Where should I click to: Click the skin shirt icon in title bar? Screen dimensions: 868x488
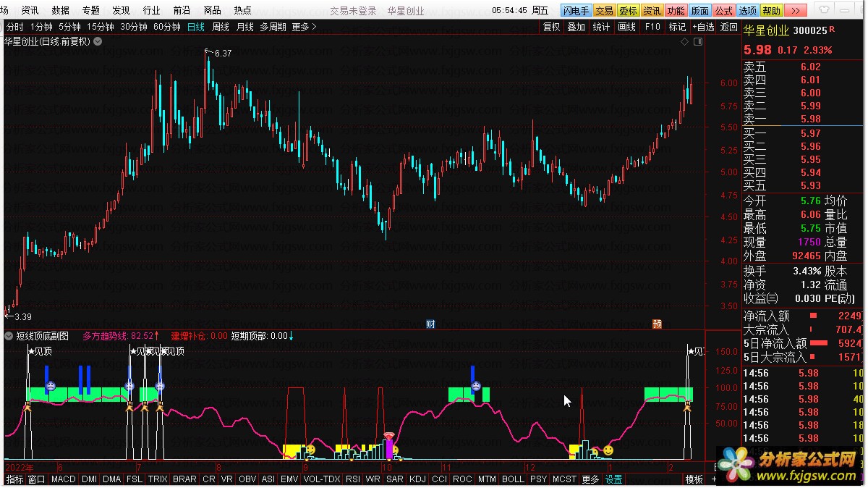(x=825, y=10)
